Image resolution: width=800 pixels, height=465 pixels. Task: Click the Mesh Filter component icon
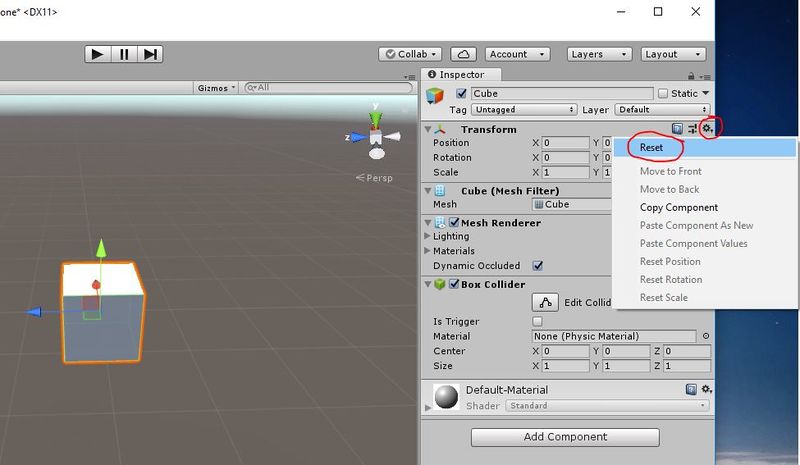(440, 191)
